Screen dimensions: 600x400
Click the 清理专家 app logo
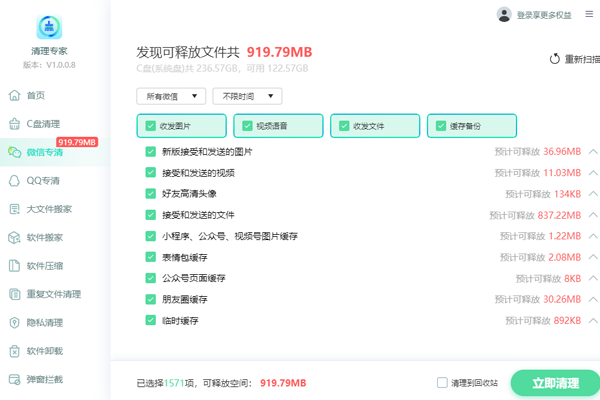pos(49,27)
